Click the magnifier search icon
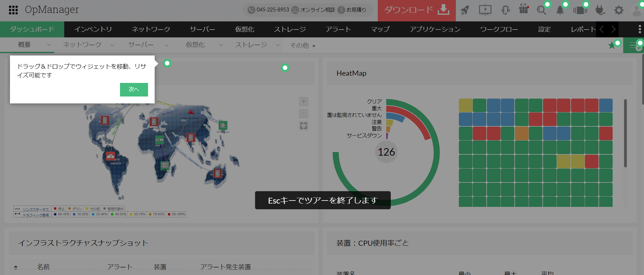Viewport: 644px width, 275px height. coord(541,10)
